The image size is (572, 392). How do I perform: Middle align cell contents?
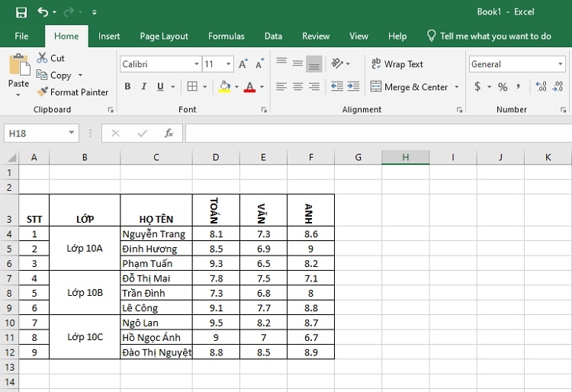click(297, 64)
